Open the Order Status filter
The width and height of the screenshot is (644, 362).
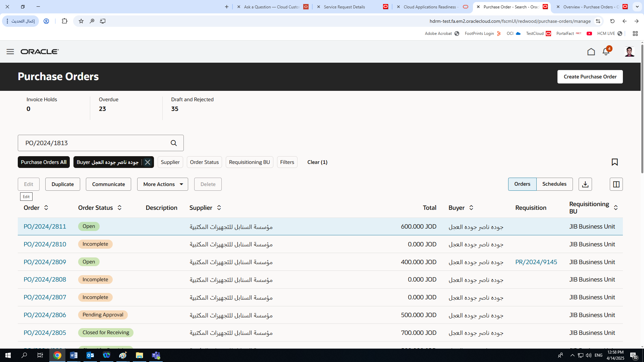click(204, 162)
